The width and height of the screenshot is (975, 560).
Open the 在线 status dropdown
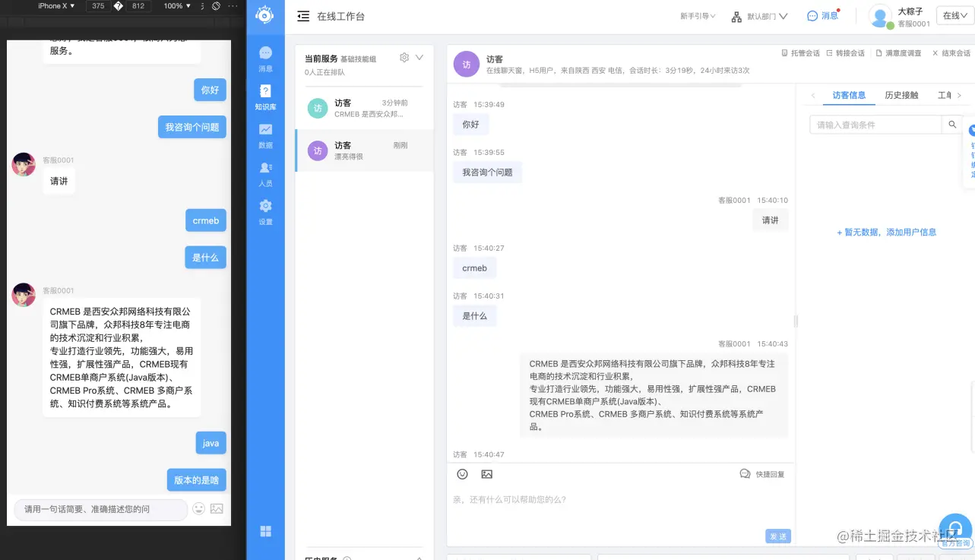[955, 16]
